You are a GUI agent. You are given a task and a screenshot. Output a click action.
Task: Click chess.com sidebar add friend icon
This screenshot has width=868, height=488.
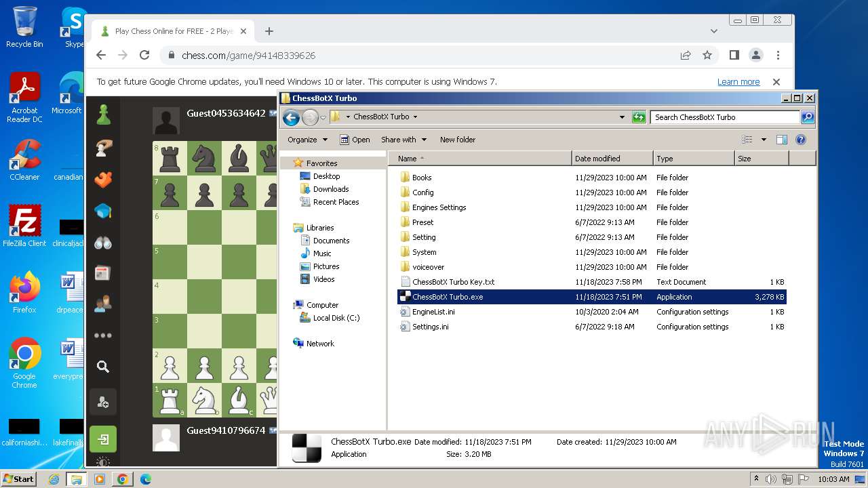103,403
